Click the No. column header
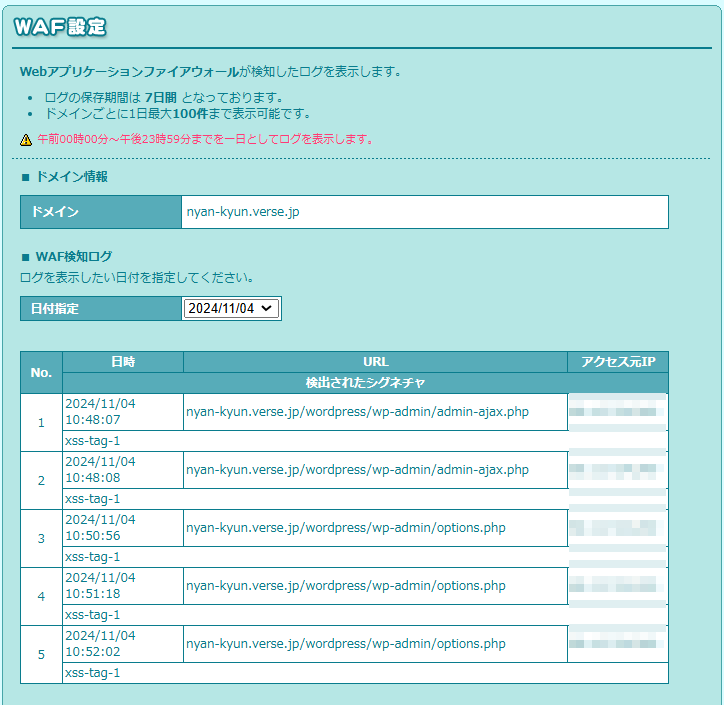The height and width of the screenshot is (705, 724). point(41,372)
